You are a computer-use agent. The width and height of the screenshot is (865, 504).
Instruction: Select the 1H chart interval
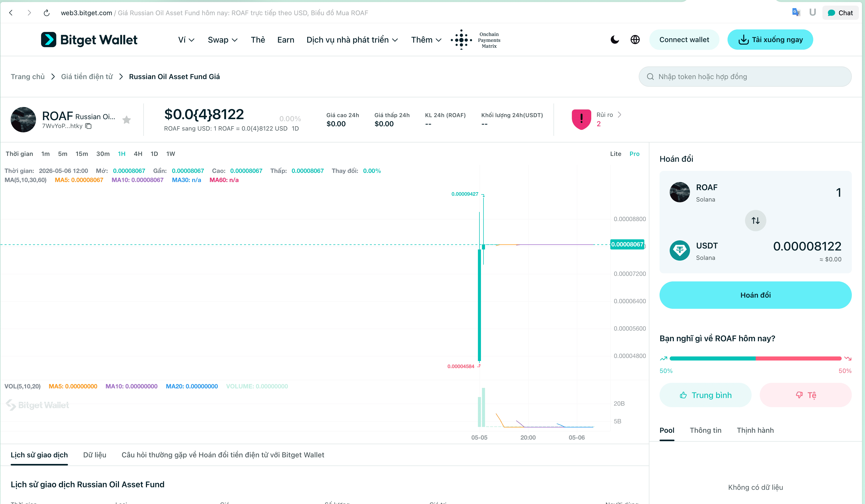(x=122, y=154)
